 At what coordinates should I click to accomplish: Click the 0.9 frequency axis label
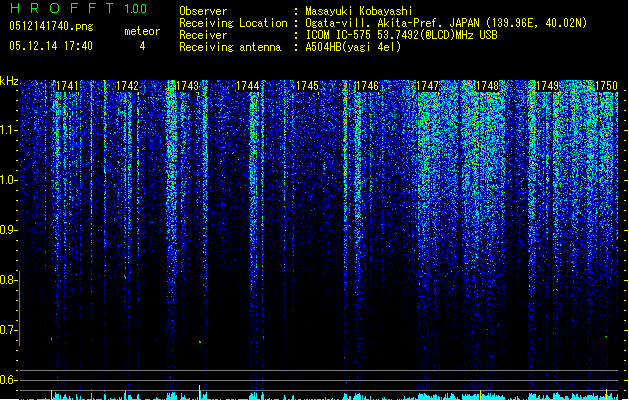[9, 230]
